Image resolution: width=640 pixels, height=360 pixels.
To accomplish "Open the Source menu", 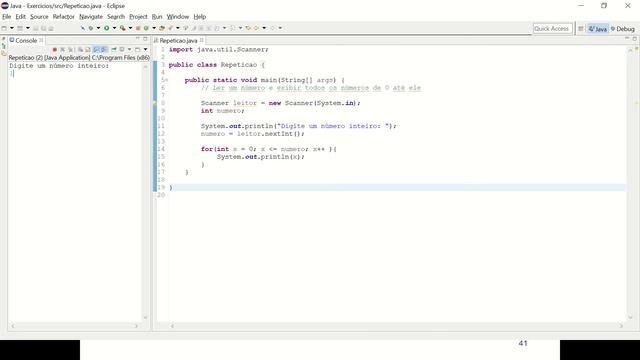I will pos(39,17).
